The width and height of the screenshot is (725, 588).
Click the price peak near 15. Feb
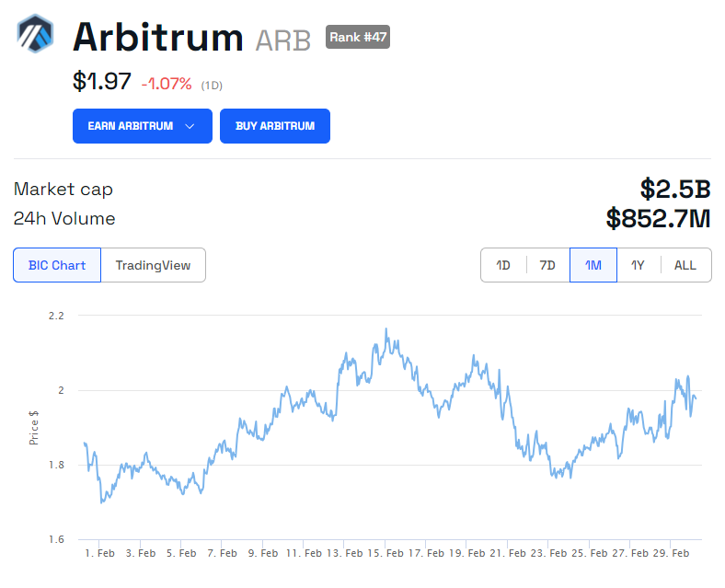pos(386,329)
